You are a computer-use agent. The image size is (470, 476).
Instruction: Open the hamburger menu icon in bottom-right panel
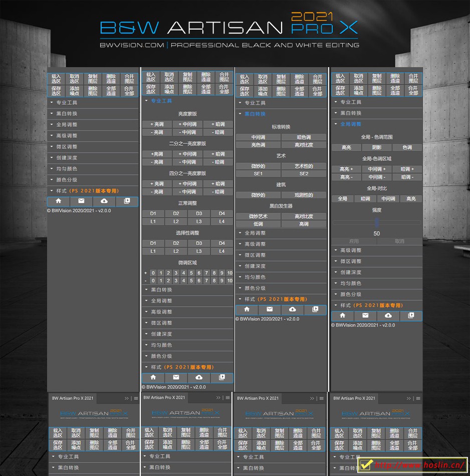[x=418, y=398]
